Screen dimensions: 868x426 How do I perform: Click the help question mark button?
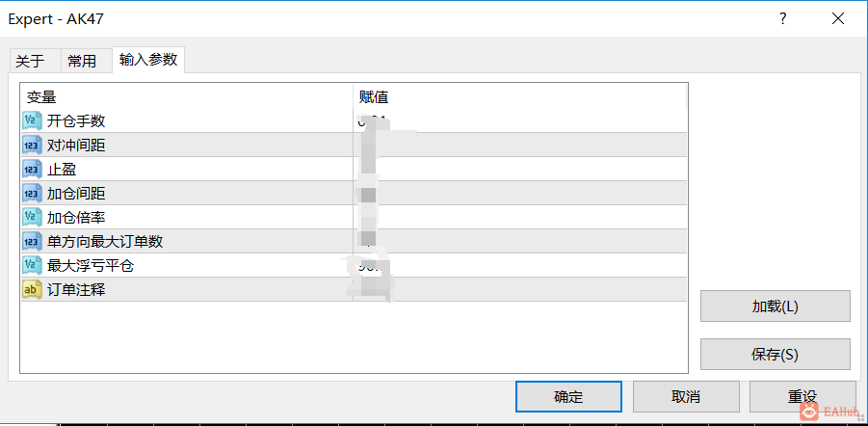[783, 19]
